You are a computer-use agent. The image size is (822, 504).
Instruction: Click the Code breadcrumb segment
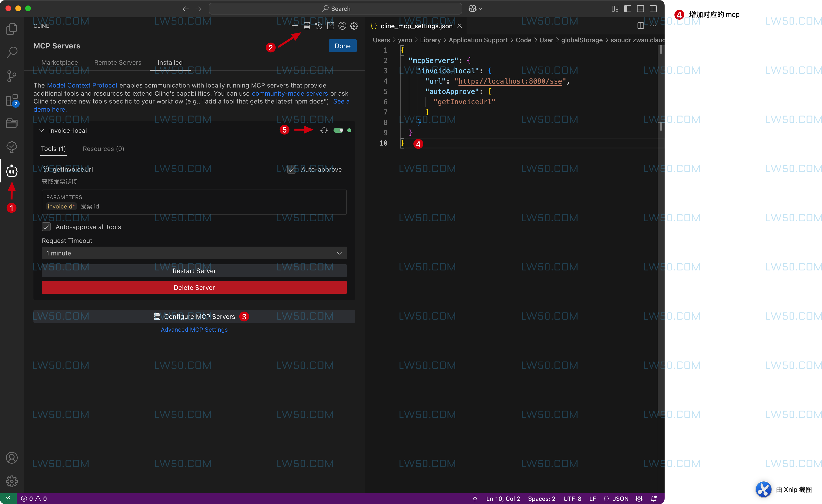coord(523,40)
